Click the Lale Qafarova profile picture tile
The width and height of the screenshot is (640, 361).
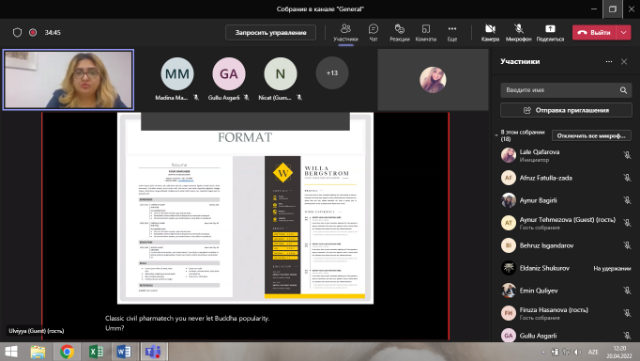click(433, 80)
